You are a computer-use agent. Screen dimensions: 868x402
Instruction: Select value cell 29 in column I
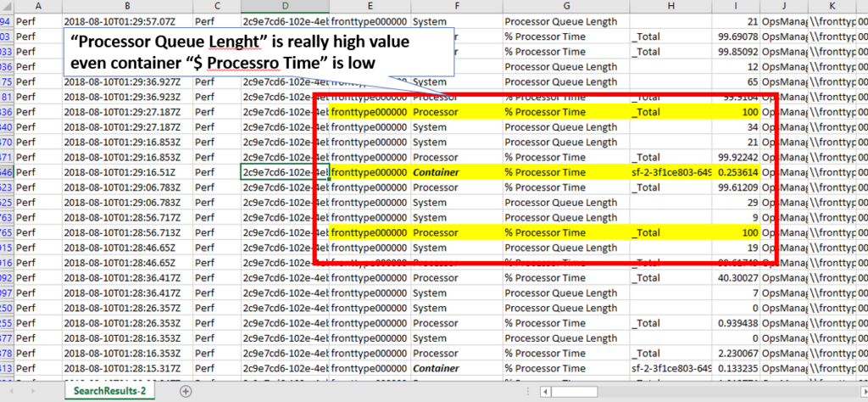(x=736, y=203)
